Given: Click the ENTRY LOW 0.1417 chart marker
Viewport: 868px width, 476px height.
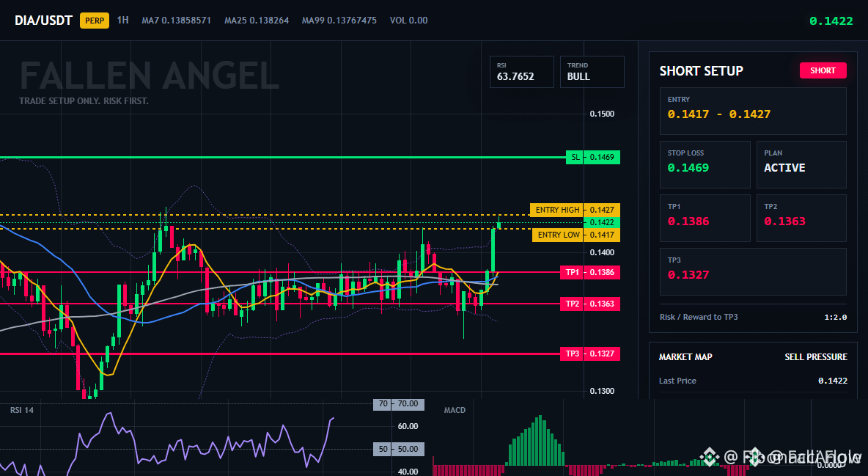Looking at the screenshot, I should coord(576,235).
